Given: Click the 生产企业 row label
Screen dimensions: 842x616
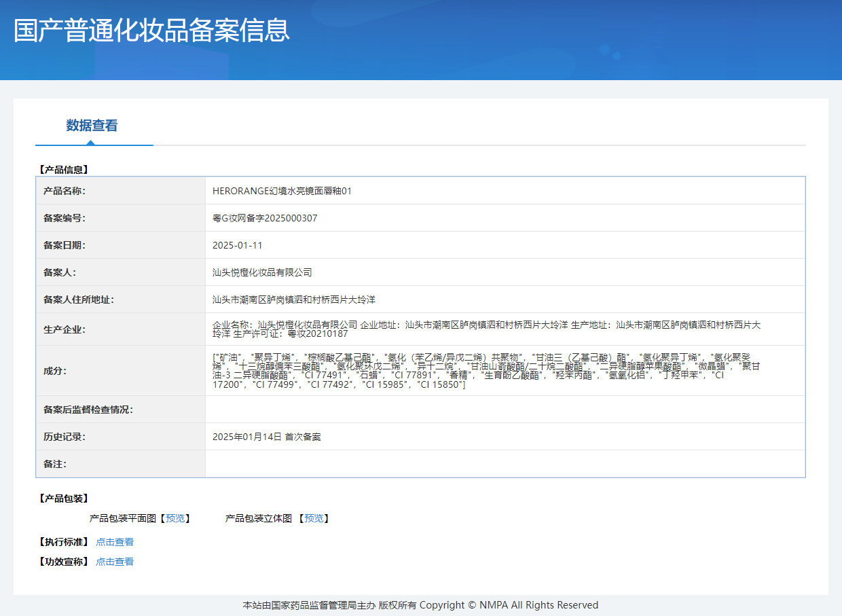Looking at the screenshot, I should point(65,329).
